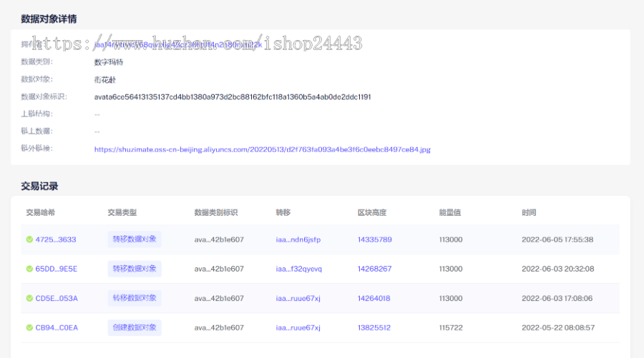Click the 交易记录 section heading

(x=39, y=187)
